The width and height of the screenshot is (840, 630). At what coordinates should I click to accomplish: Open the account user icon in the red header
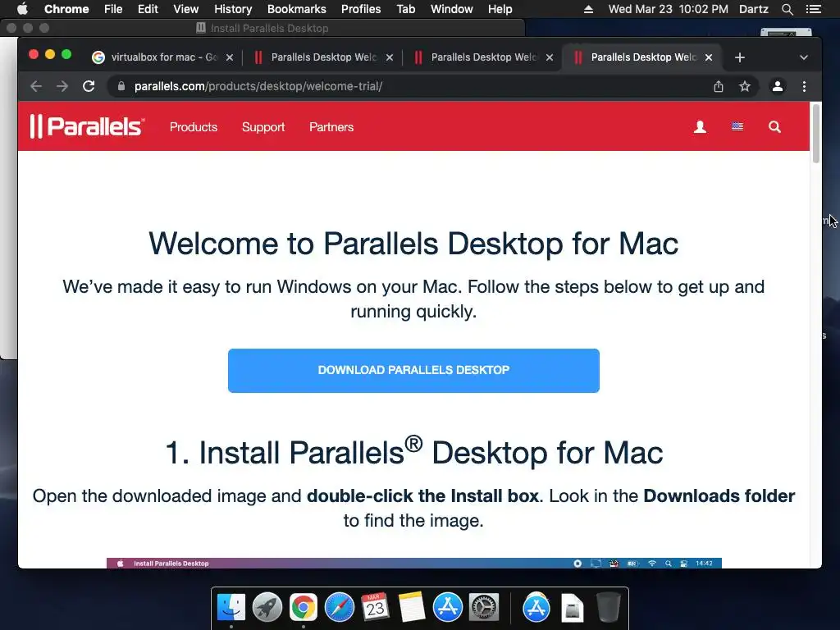click(x=700, y=127)
